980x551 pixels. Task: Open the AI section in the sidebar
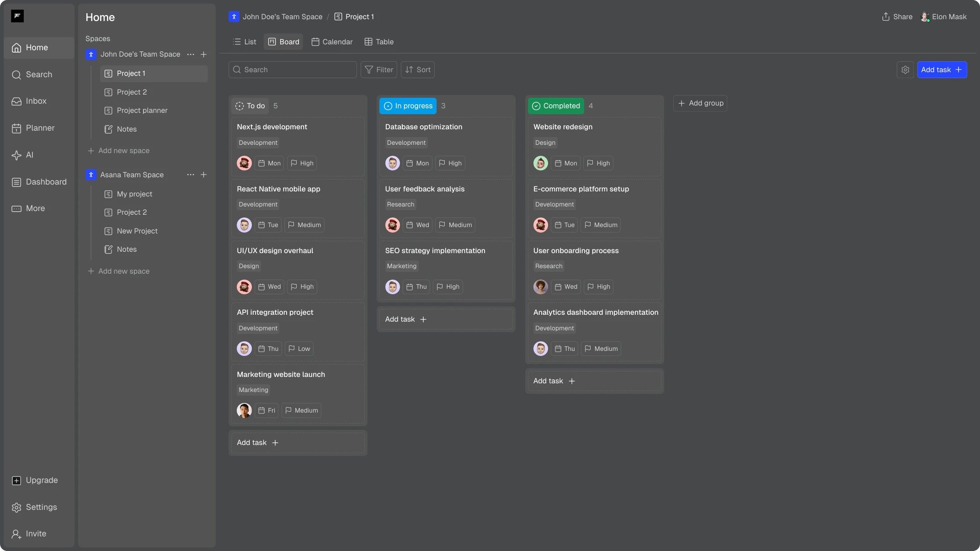coord(28,155)
